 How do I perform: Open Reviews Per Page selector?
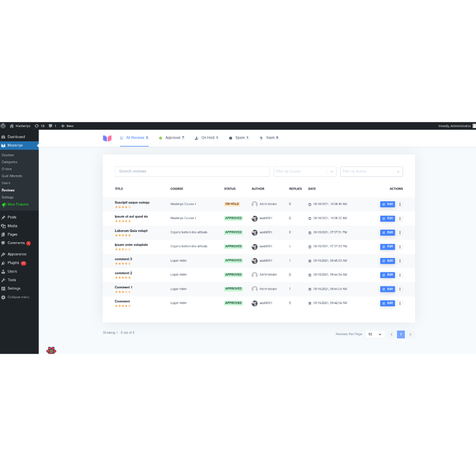375,334
